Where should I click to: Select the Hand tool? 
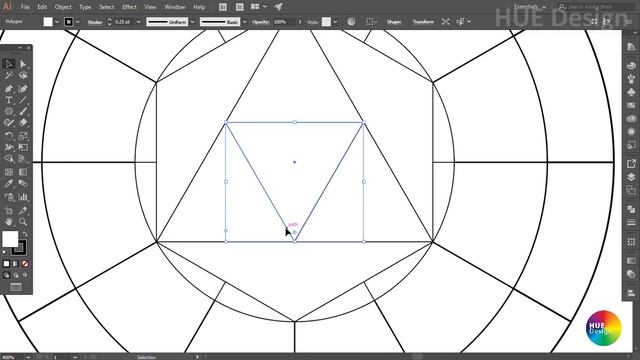coord(9,222)
